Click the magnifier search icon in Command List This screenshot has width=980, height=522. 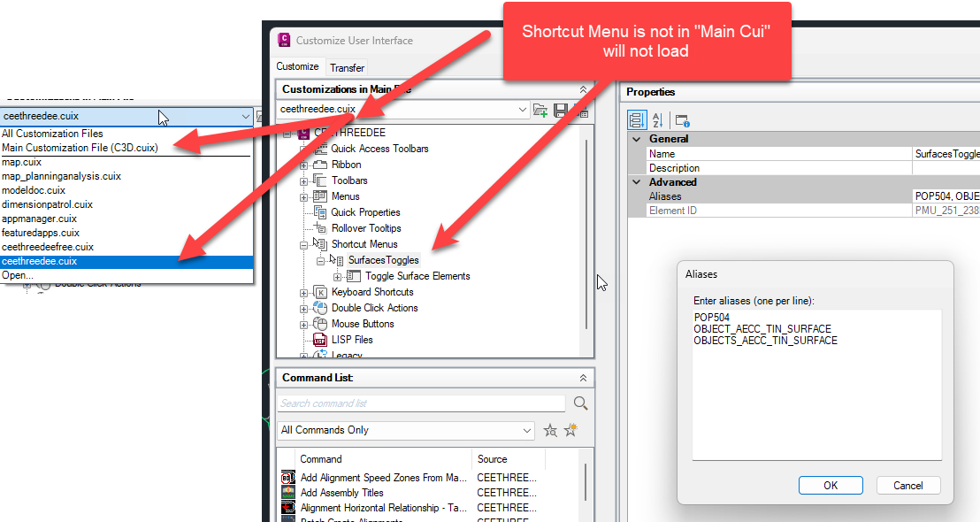(x=580, y=403)
